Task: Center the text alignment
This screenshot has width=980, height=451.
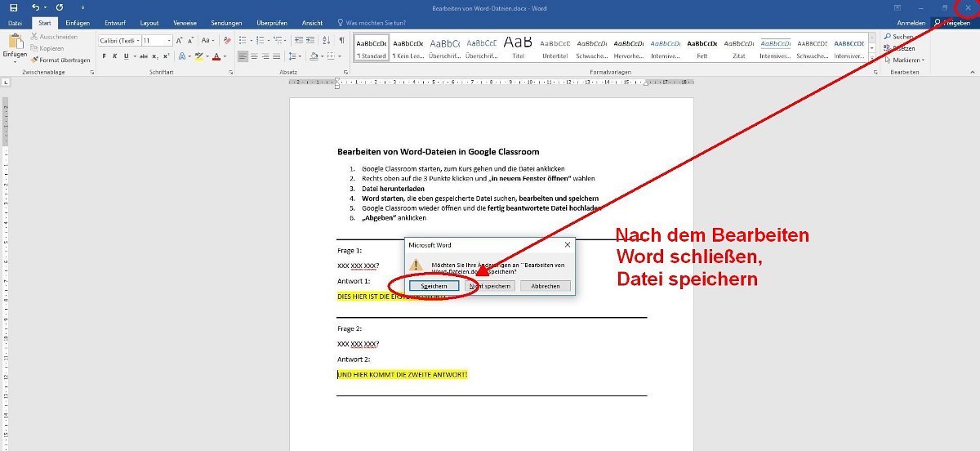Action: tap(254, 56)
